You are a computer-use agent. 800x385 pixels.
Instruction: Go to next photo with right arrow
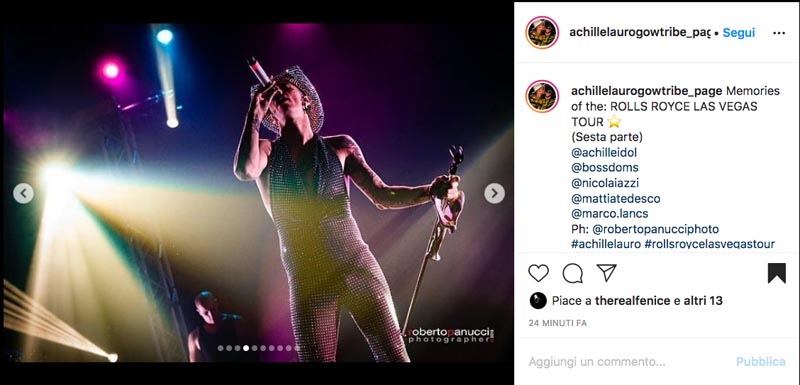click(x=494, y=193)
